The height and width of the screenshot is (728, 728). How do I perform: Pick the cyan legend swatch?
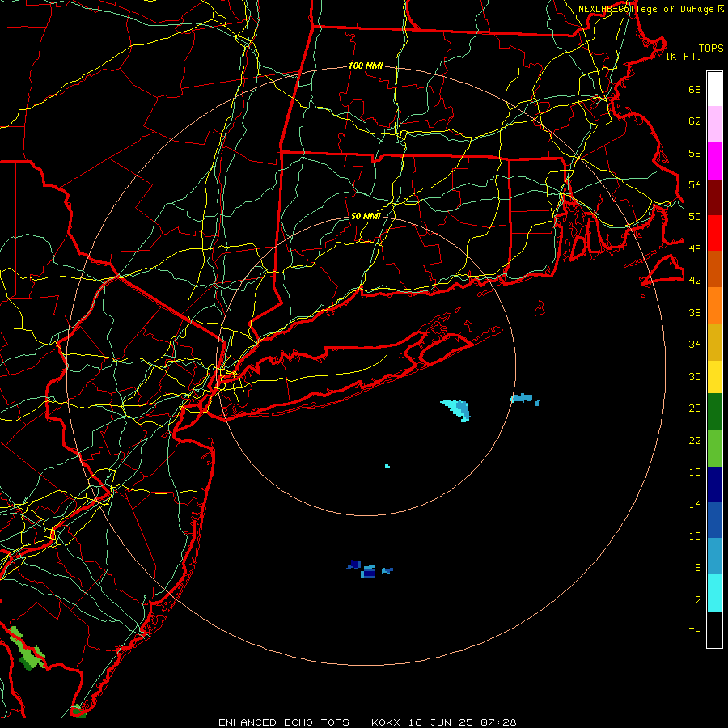point(714,593)
